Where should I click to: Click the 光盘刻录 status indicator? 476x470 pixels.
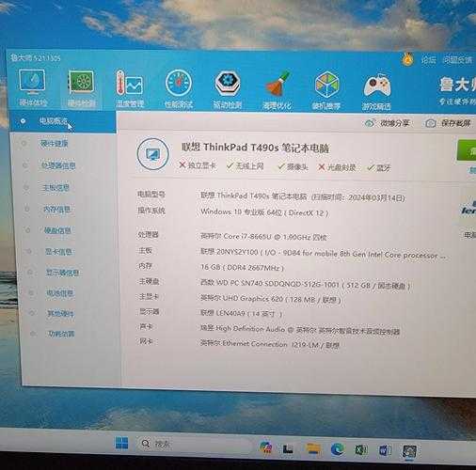[337, 167]
